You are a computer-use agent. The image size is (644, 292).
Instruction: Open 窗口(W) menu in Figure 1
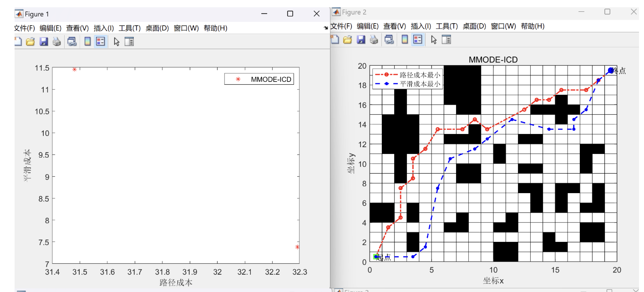point(187,28)
